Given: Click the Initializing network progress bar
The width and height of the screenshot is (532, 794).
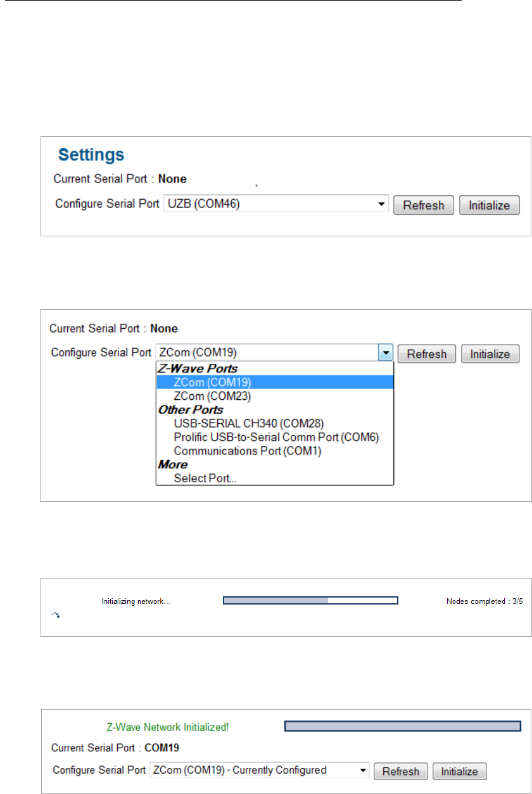Looking at the screenshot, I should click(x=310, y=601).
